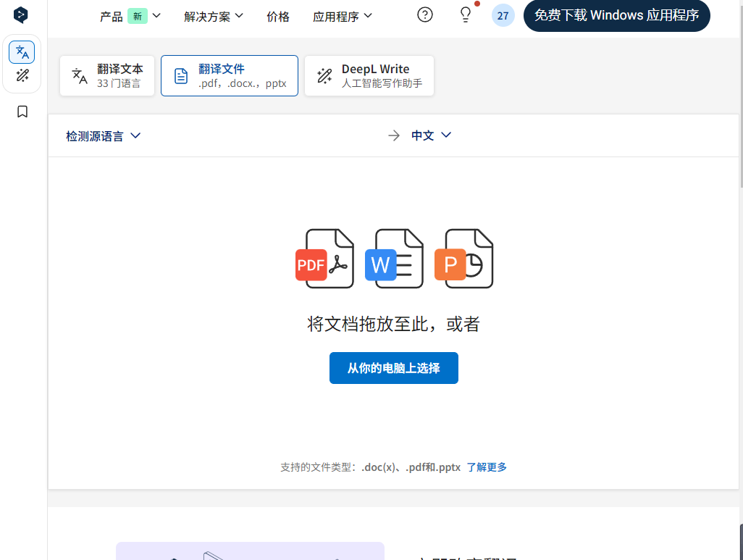The image size is (743, 560).
Task: Click the PowerPoint file type icon
Action: [464, 259]
